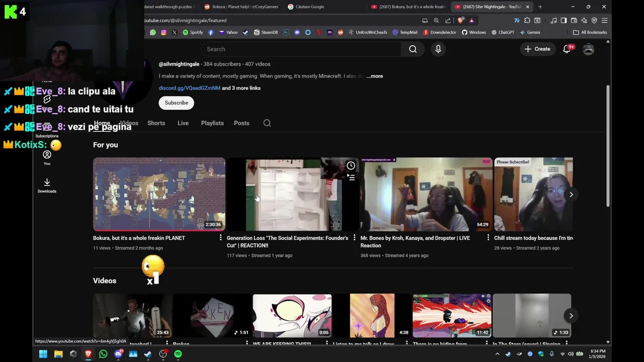Add Generation Loss video to Watch later
The height and width of the screenshot is (362, 644).
coord(351,165)
